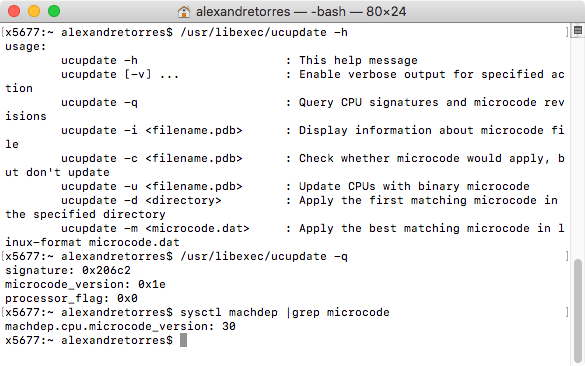The width and height of the screenshot is (585, 366).
Task: Click the "signature: 0x206c2" output line
Action: pyautogui.click(x=68, y=270)
